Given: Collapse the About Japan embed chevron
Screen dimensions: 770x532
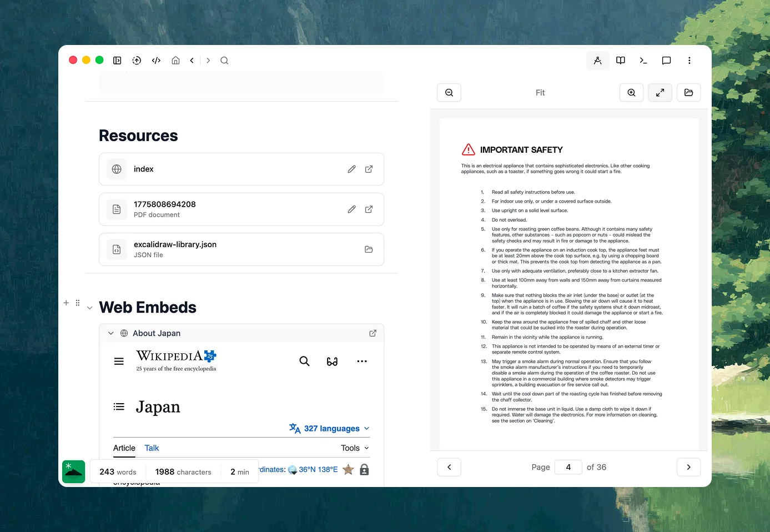Looking at the screenshot, I should coord(110,333).
